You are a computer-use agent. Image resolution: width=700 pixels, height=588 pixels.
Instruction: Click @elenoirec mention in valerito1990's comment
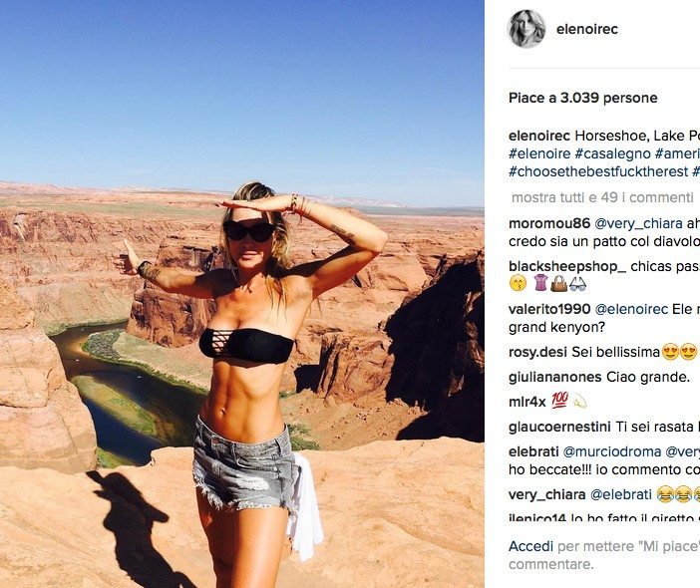click(631, 309)
